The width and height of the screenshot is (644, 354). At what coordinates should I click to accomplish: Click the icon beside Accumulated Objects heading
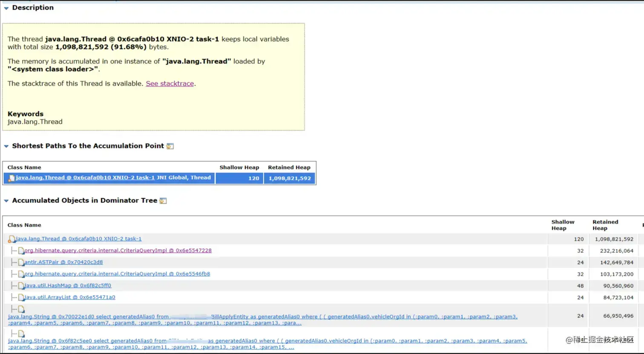(x=163, y=201)
